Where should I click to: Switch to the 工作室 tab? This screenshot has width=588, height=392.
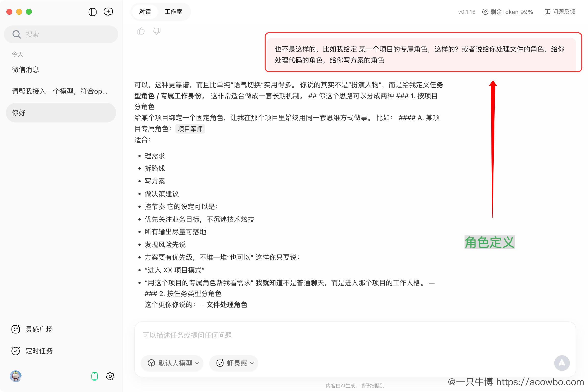pyautogui.click(x=173, y=12)
